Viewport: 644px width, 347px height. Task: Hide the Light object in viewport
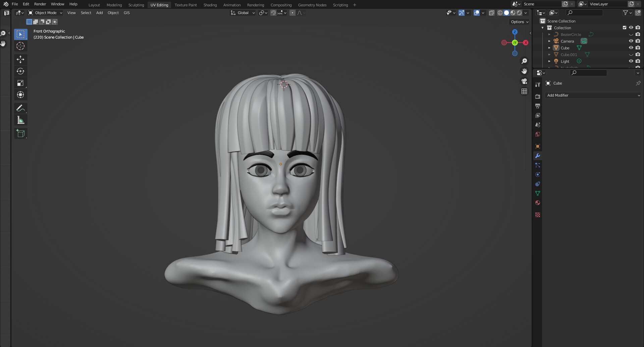[x=631, y=61]
